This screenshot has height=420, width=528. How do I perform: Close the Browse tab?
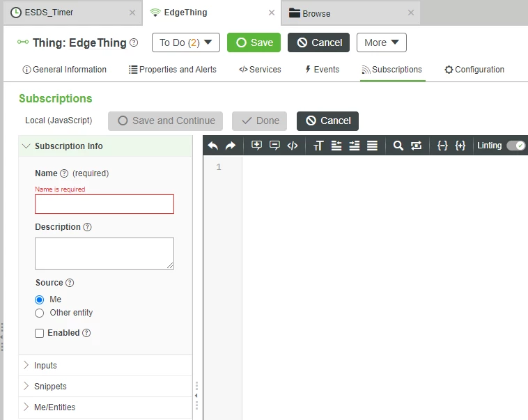click(411, 13)
